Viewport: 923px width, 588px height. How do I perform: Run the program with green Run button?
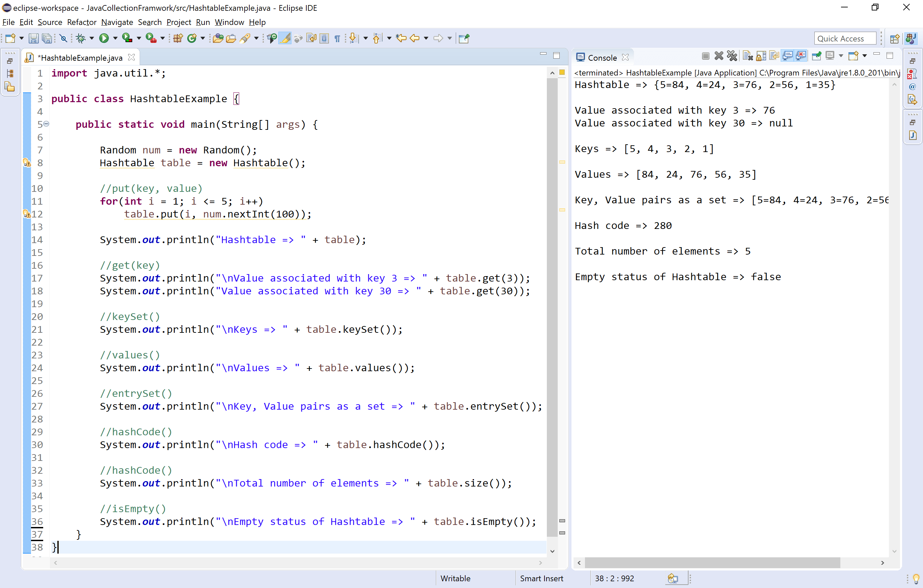[104, 38]
